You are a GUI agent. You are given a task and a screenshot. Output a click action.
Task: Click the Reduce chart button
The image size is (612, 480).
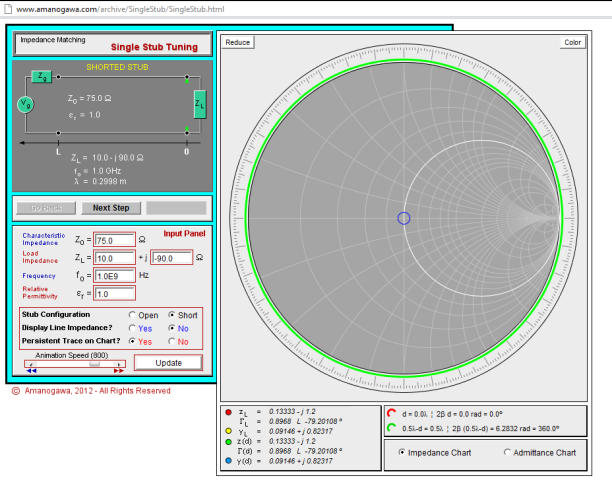coord(238,42)
